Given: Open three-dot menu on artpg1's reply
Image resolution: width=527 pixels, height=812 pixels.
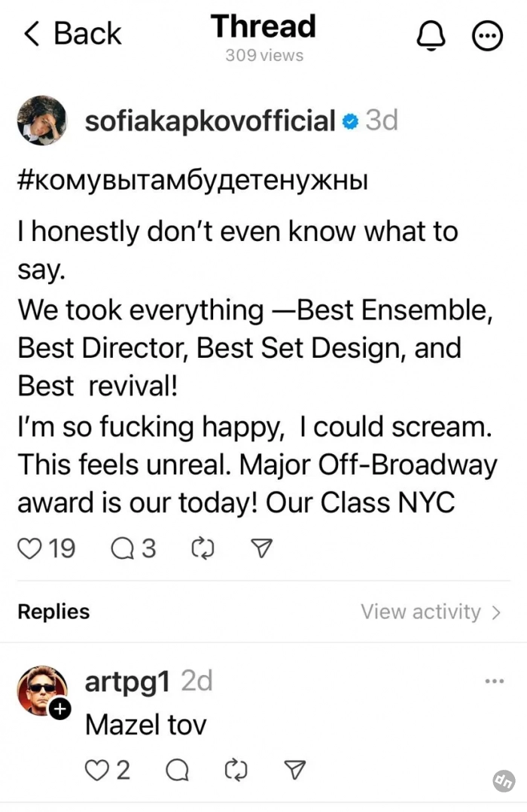Looking at the screenshot, I should point(494,682).
